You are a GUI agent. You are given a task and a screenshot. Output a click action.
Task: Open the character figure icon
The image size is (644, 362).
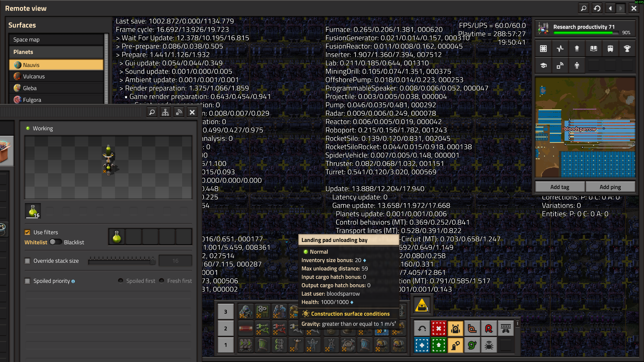(577, 65)
